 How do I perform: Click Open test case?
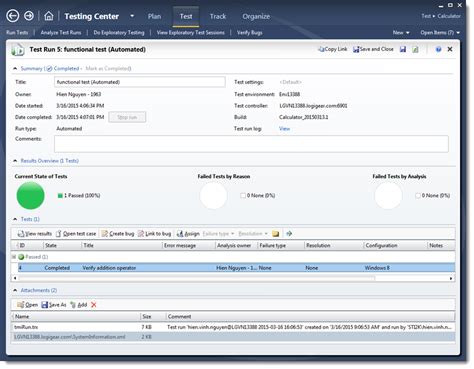tap(76, 234)
